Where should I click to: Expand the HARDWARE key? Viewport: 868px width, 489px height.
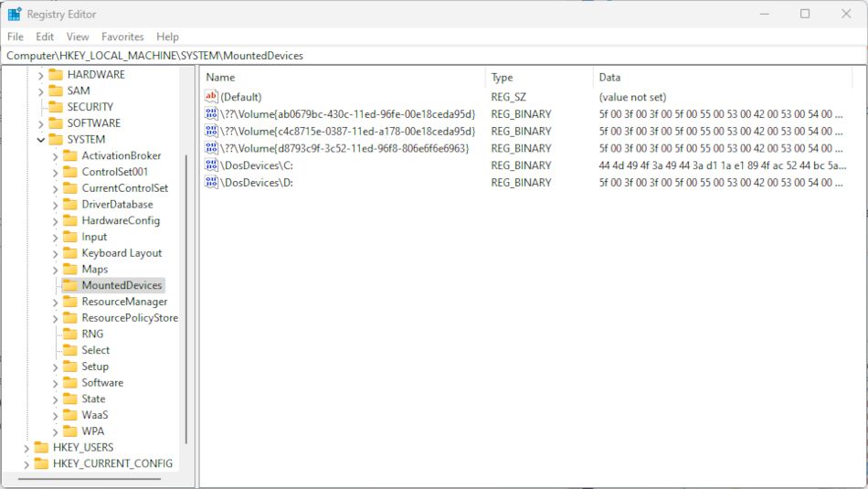(x=40, y=75)
